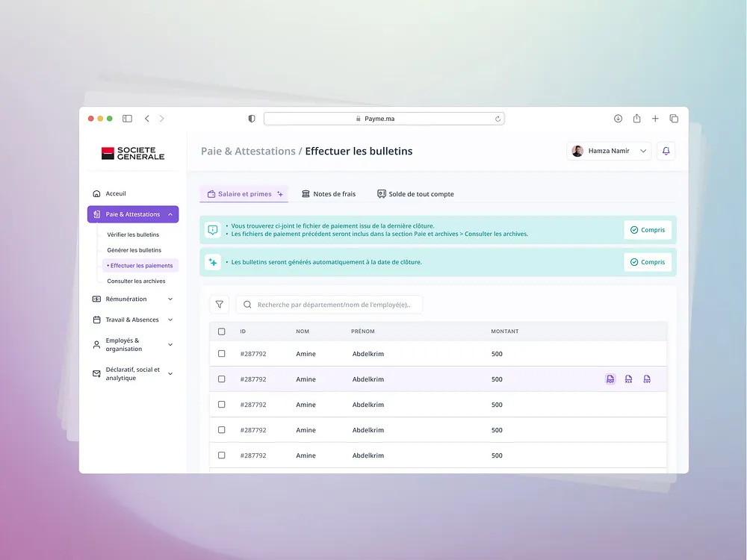The image size is (747, 560).
Task: Download the highlighted row as PDF
Action: coord(610,379)
